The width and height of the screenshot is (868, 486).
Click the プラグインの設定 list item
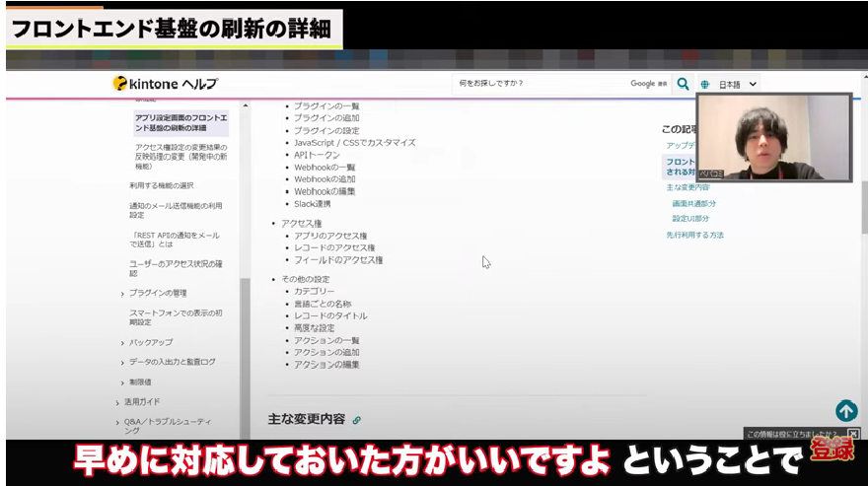tap(326, 131)
